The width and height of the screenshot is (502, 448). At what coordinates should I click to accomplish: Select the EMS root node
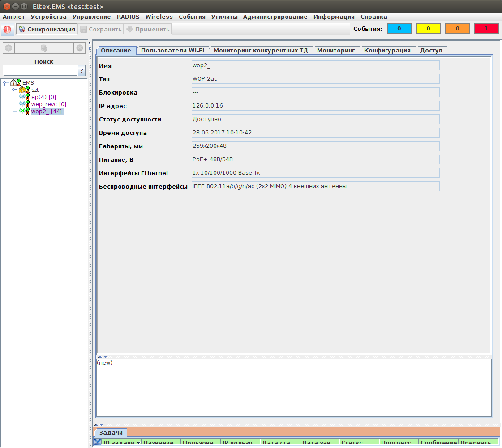tap(28, 82)
